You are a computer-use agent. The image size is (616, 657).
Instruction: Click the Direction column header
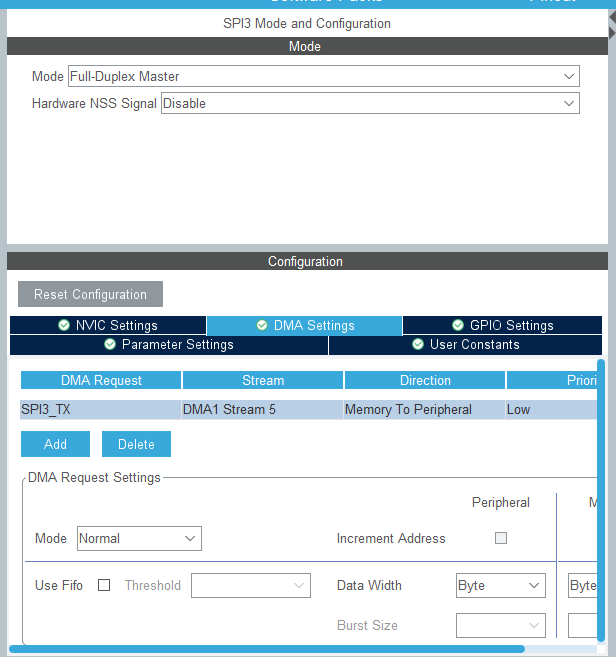pyautogui.click(x=425, y=380)
